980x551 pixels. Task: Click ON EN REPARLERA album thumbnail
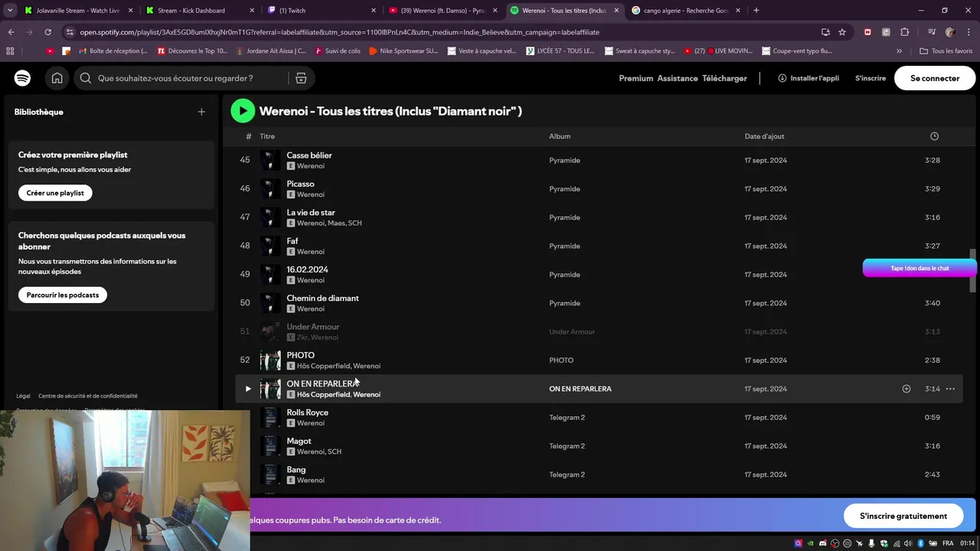pyautogui.click(x=270, y=389)
